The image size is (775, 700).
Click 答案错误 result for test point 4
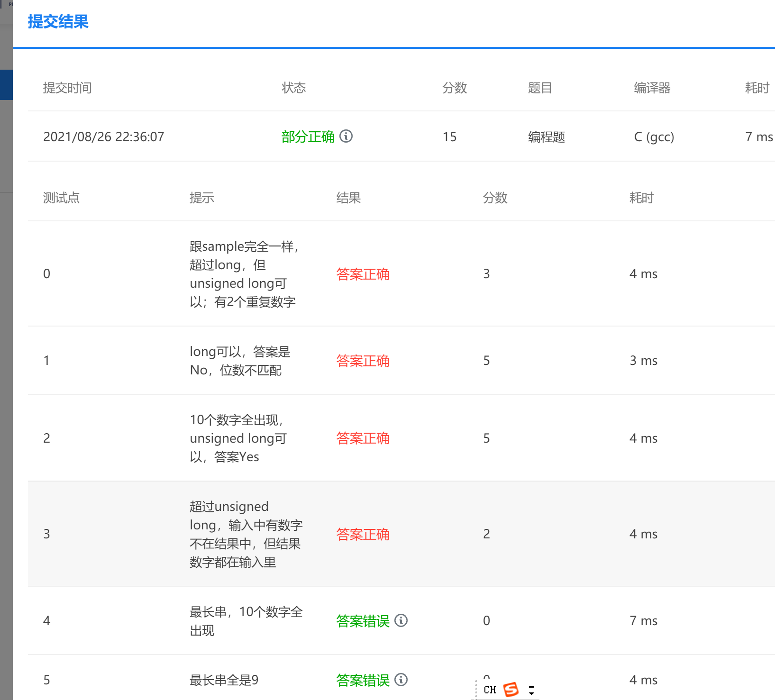click(x=362, y=621)
